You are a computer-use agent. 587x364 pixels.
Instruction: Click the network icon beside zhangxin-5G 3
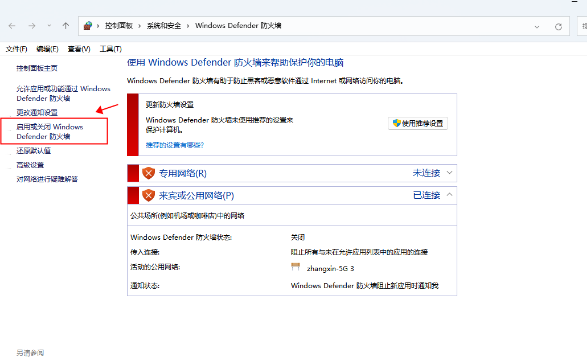coord(295,267)
